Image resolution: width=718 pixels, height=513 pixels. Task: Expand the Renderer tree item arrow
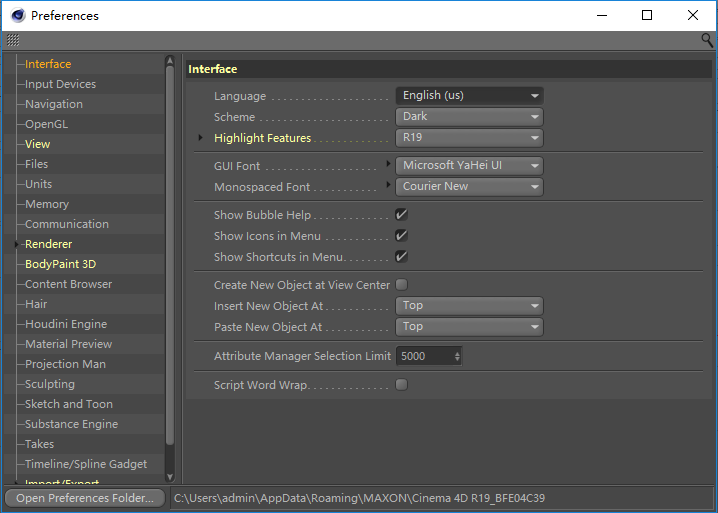coord(16,244)
